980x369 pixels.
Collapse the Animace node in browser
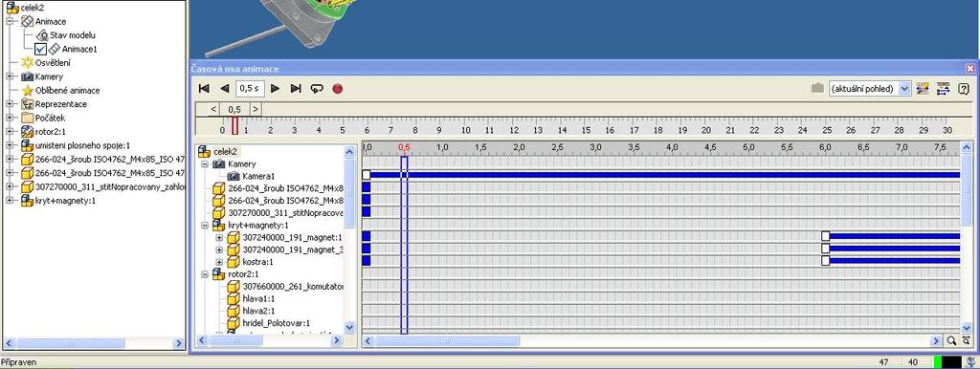pos(10,21)
